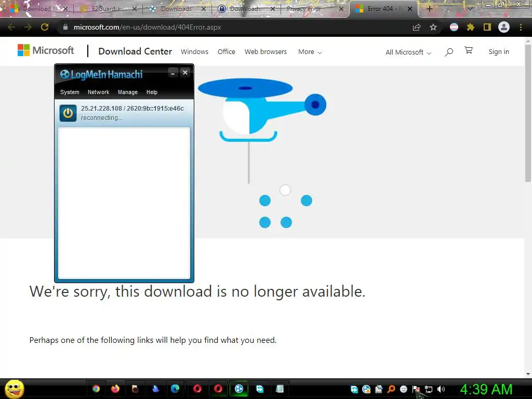Click the second Opera taskbar icon
532x399 pixels.
pos(218,389)
